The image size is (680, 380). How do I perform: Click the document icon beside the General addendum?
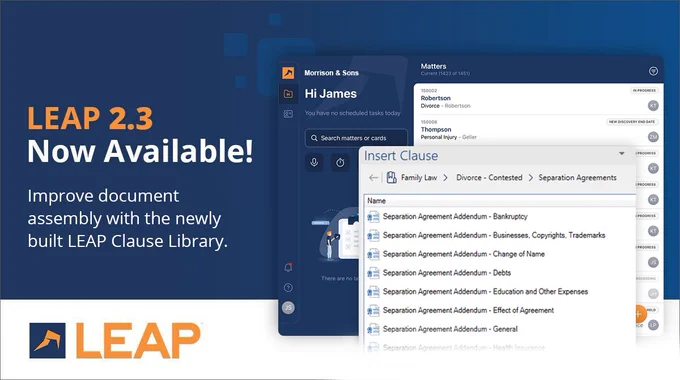click(373, 329)
